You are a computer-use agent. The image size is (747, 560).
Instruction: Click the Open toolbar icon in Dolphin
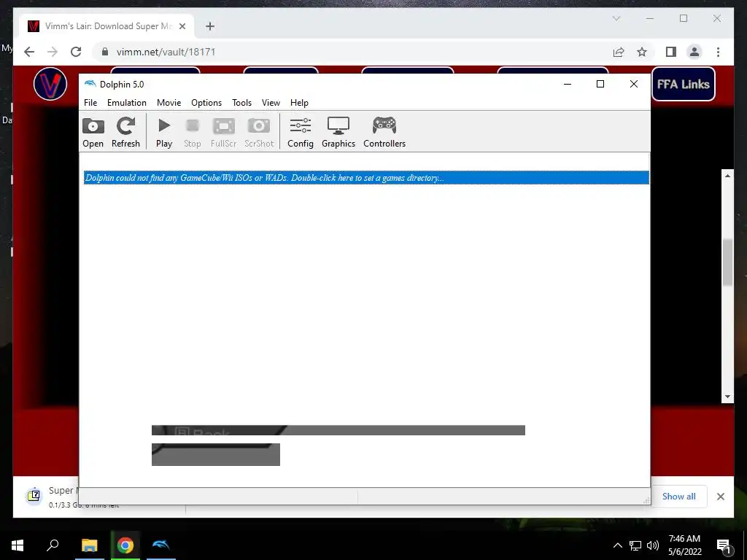pyautogui.click(x=93, y=133)
